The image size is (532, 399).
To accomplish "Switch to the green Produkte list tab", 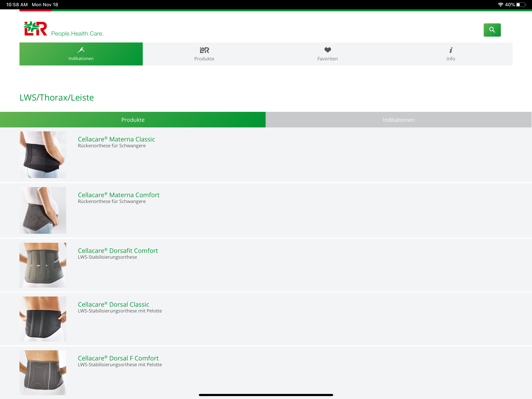I will [x=133, y=120].
